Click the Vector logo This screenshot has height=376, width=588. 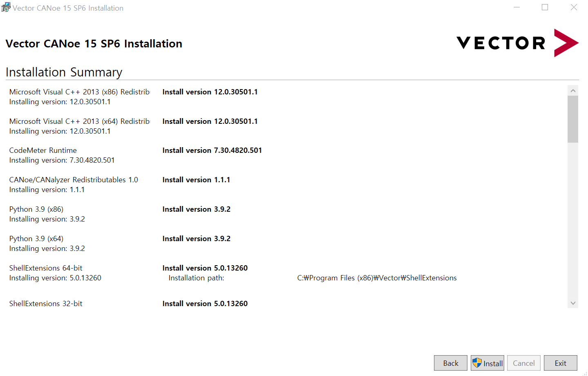(517, 43)
